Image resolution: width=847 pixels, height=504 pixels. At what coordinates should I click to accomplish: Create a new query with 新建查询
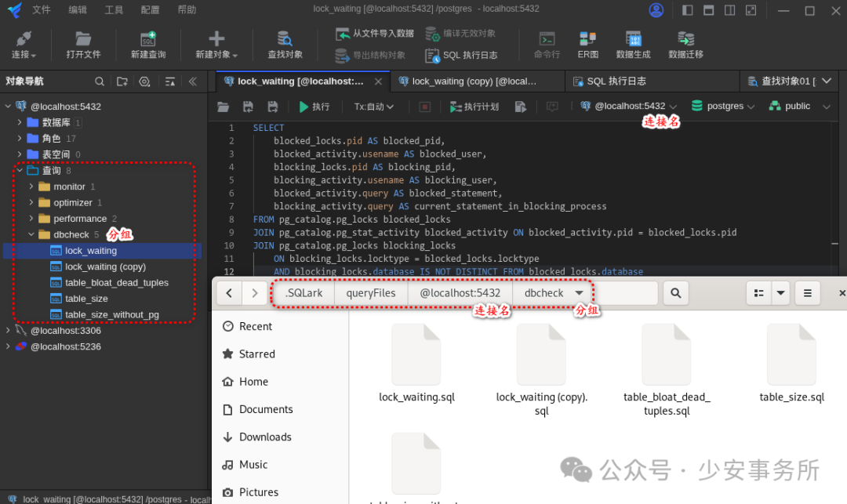point(148,44)
